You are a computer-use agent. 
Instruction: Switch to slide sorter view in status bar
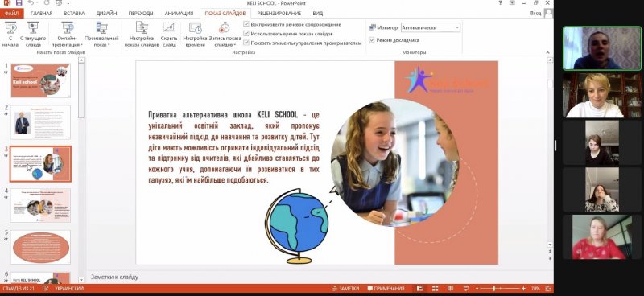(436, 289)
